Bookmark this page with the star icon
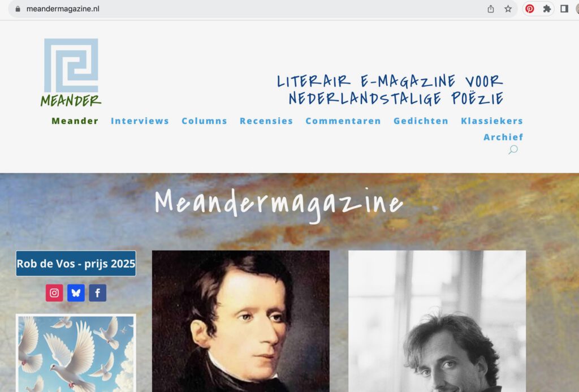 (508, 9)
